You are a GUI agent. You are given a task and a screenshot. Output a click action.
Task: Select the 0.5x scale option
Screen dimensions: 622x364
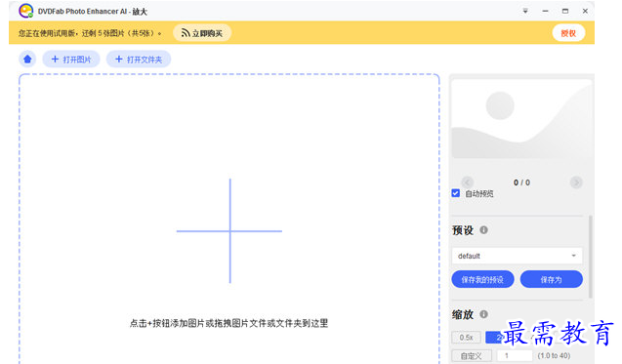pos(466,338)
